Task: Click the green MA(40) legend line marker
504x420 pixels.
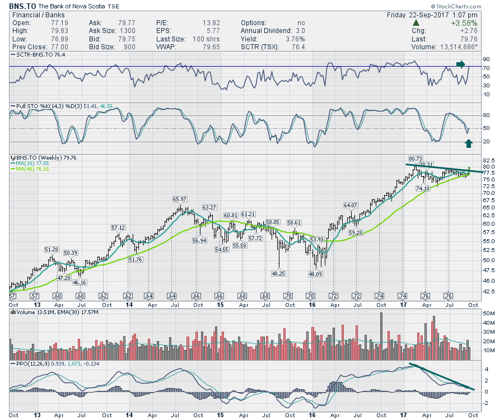Action: [13, 169]
